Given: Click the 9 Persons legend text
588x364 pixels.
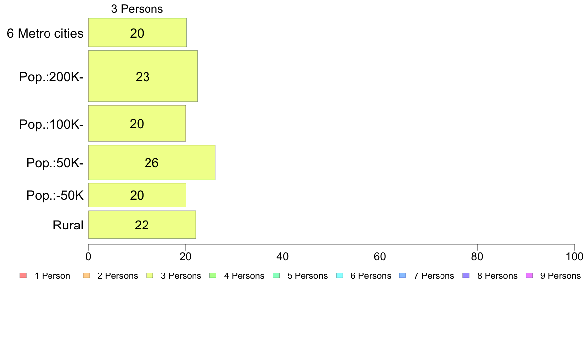Looking at the screenshot, I should (x=560, y=276).
